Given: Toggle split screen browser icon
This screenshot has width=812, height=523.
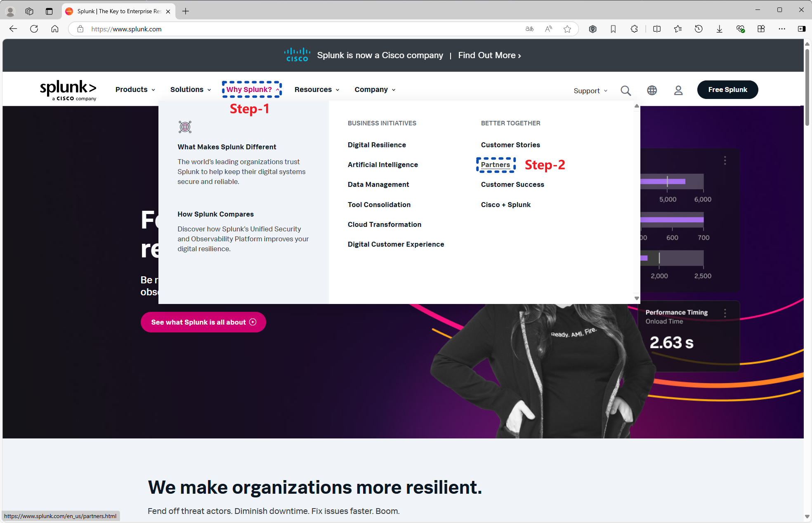Looking at the screenshot, I should (x=657, y=29).
